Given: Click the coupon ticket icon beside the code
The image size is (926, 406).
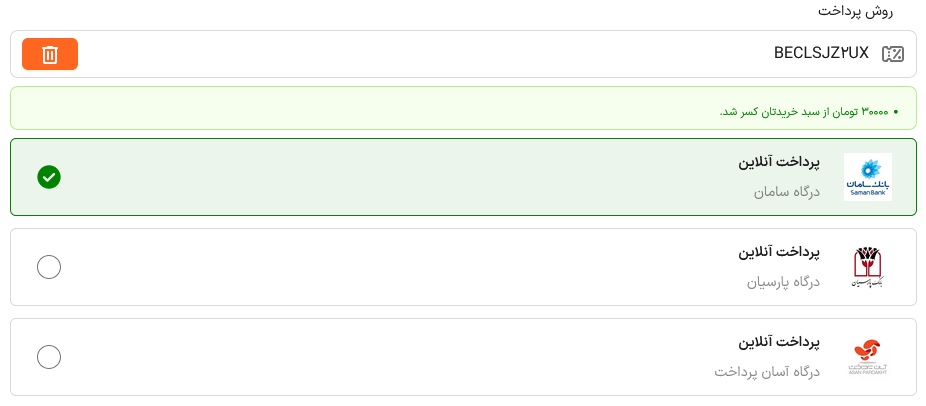Looking at the screenshot, I should (892, 54).
